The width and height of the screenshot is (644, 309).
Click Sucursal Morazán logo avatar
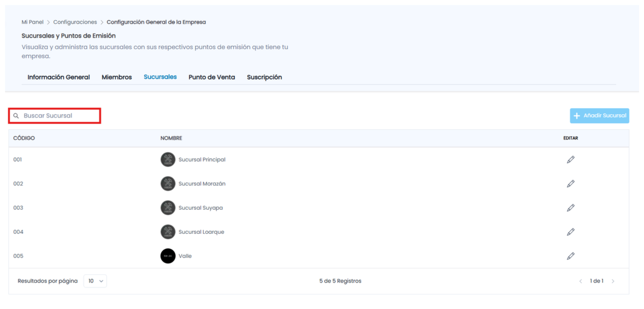pos(168,184)
